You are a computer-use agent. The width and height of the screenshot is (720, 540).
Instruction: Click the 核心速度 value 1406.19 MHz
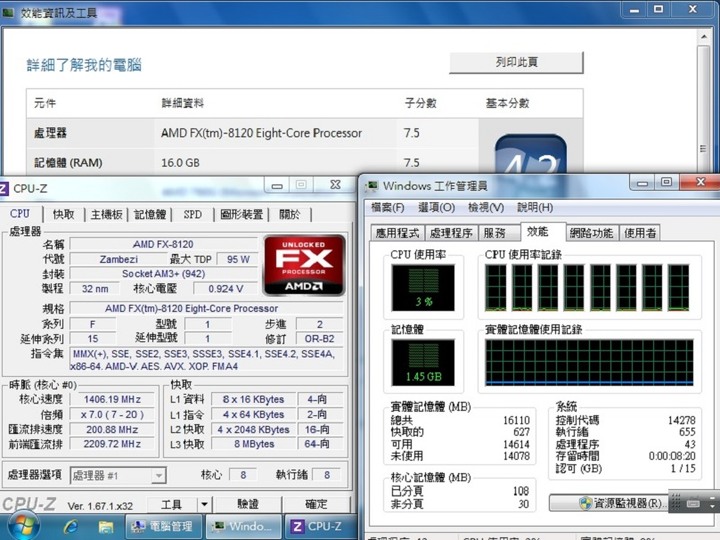(112, 399)
